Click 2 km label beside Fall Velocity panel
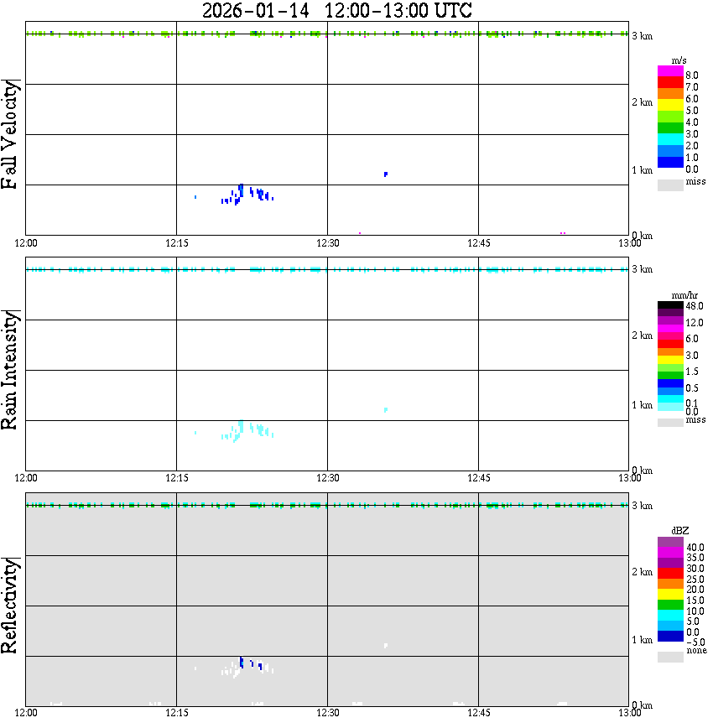 click(x=642, y=102)
